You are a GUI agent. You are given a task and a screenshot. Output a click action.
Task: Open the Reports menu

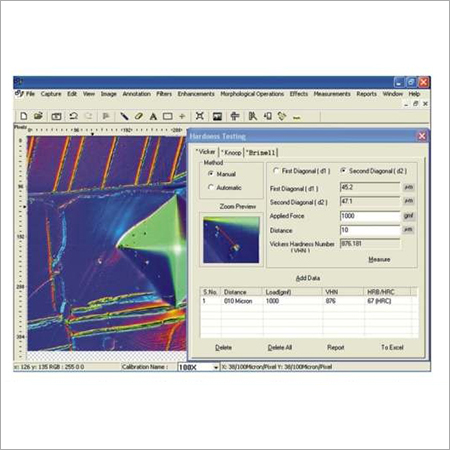(366, 94)
